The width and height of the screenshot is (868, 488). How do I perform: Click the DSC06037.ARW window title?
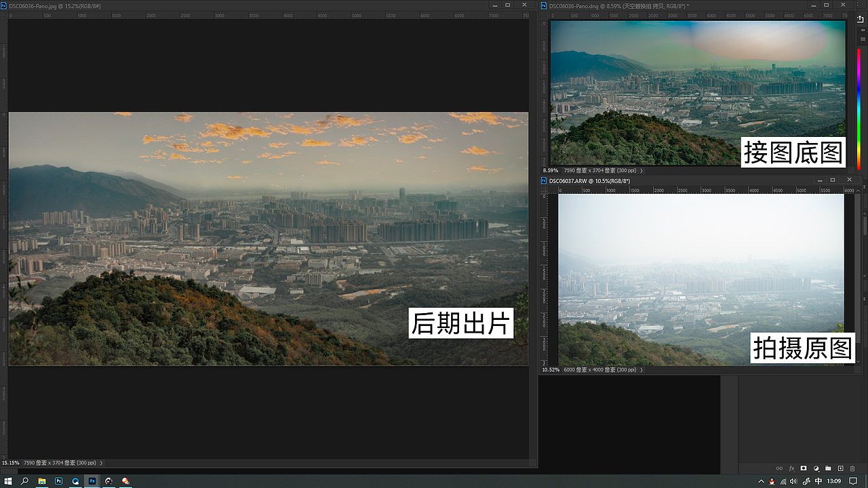589,181
